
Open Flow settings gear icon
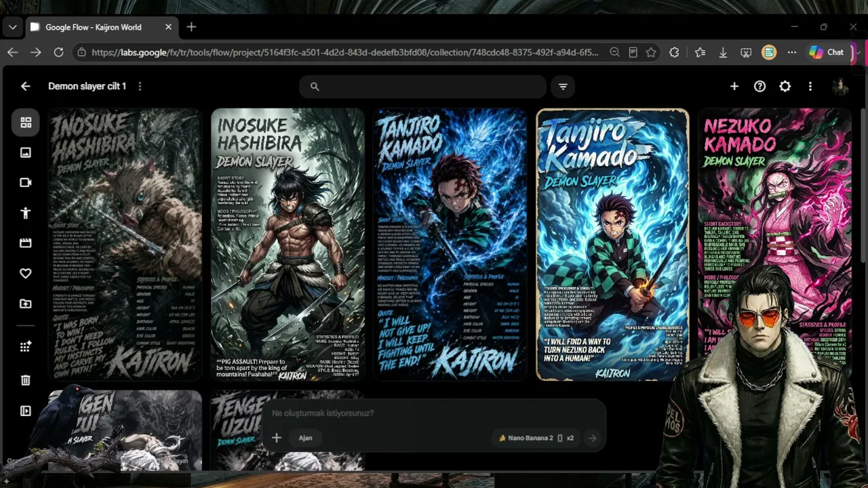pos(785,86)
